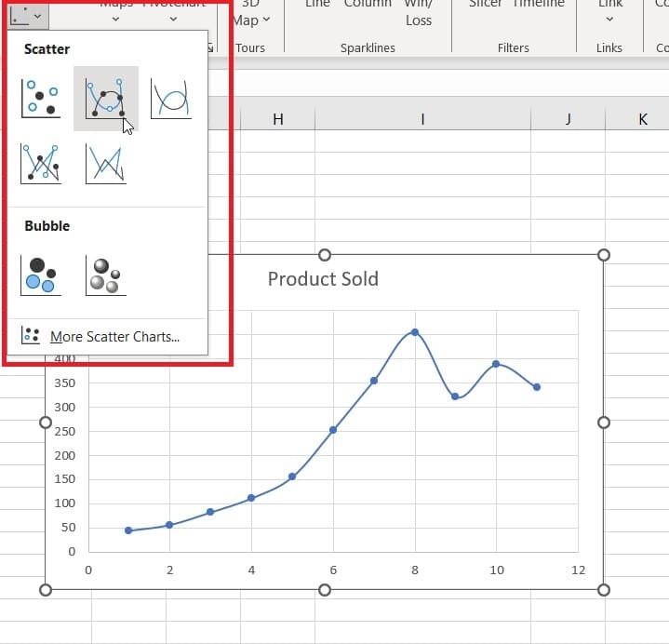The height and width of the screenshot is (644, 669).
Task: Pick Scatter with Straight Lines and Markers
Action: point(41,164)
